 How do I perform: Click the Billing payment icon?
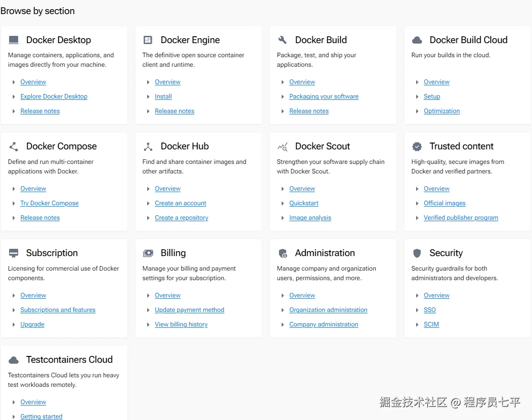[x=148, y=253]
